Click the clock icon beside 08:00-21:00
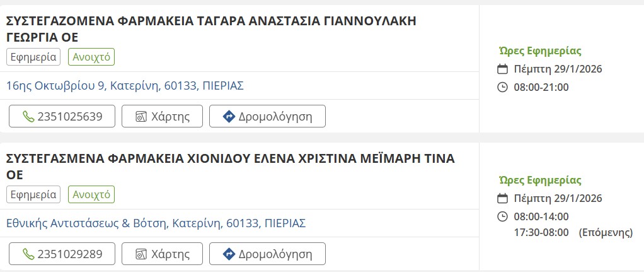 [502, 87]
